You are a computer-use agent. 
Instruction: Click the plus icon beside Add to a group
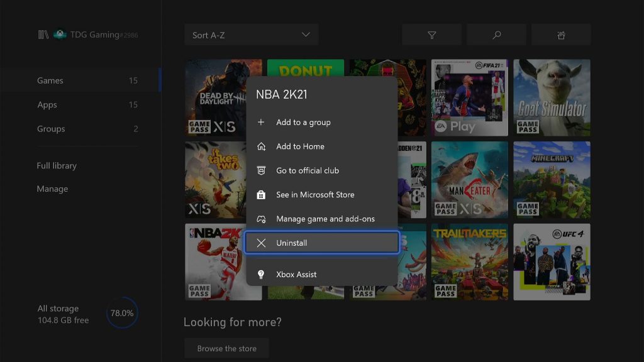click(x=261, y=123)
